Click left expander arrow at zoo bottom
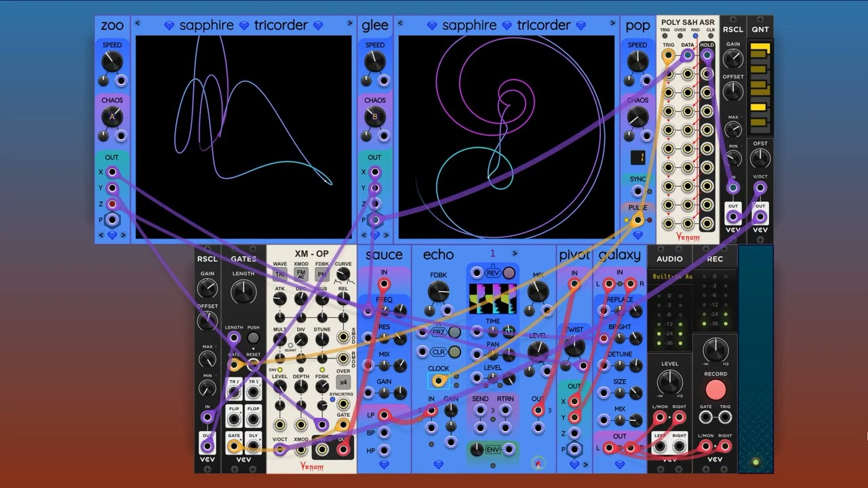This screenshot has width=868, height=488. point(102,235)
